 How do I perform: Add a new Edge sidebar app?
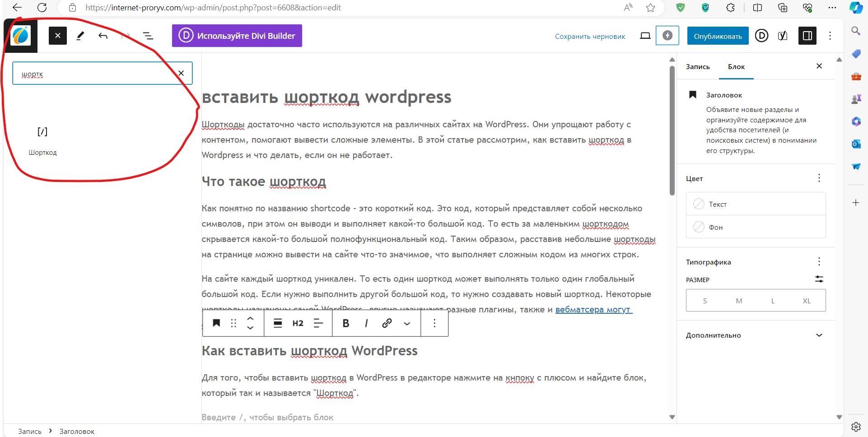[856, 203]
